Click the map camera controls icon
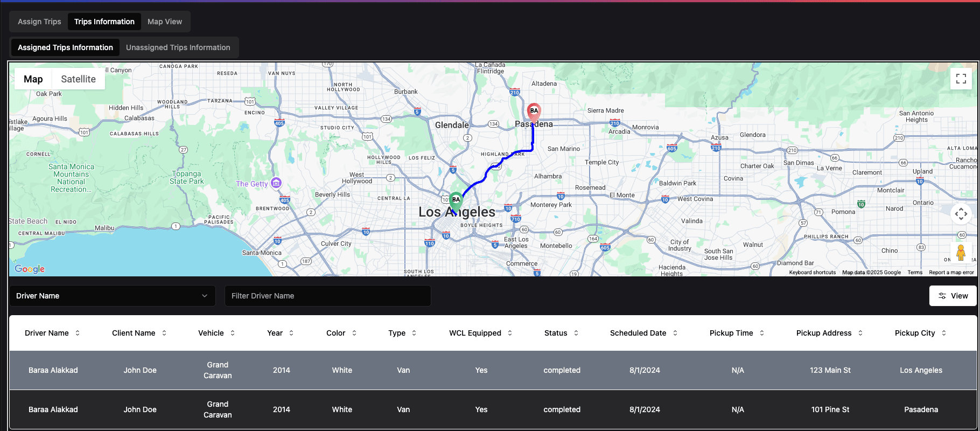 (x=961, y=214)
